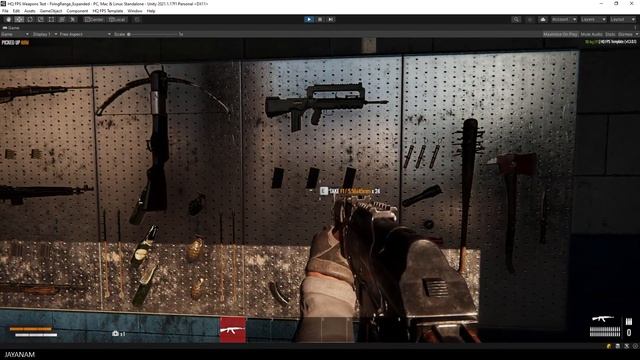Click the rifle silhouette ammo HUD icon
The width and height of the screenshot is (640, 360).
[603, 318]
